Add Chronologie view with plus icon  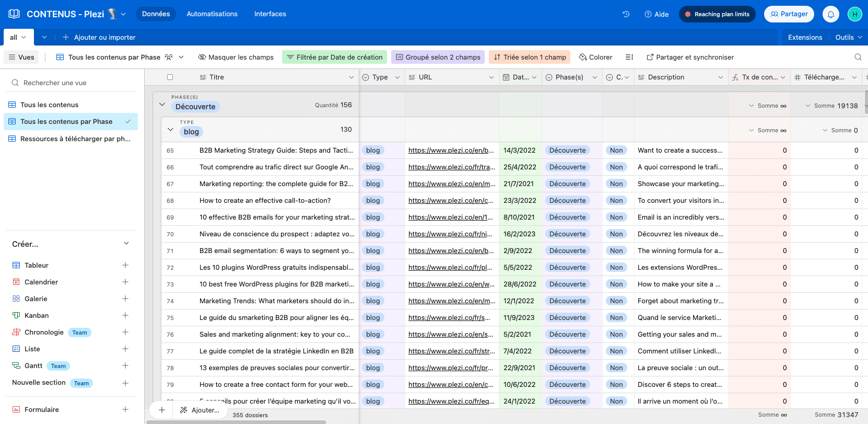point(125,332)
